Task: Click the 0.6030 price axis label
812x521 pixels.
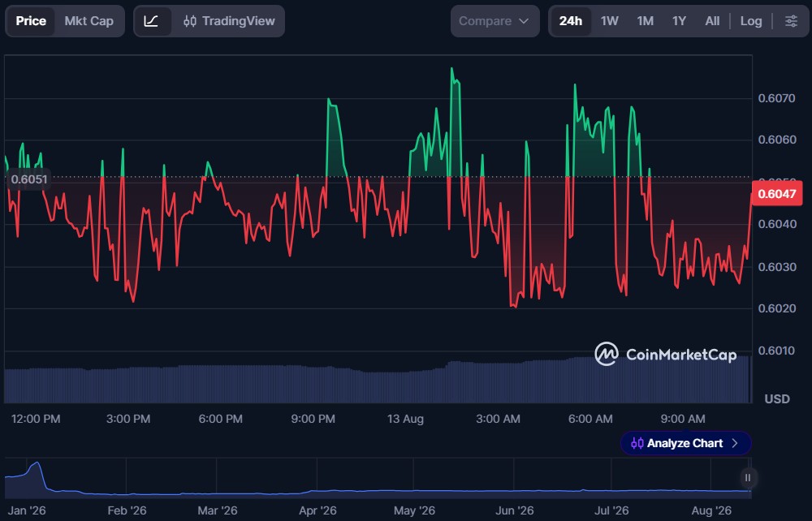Action: click(x=776, y=267)
